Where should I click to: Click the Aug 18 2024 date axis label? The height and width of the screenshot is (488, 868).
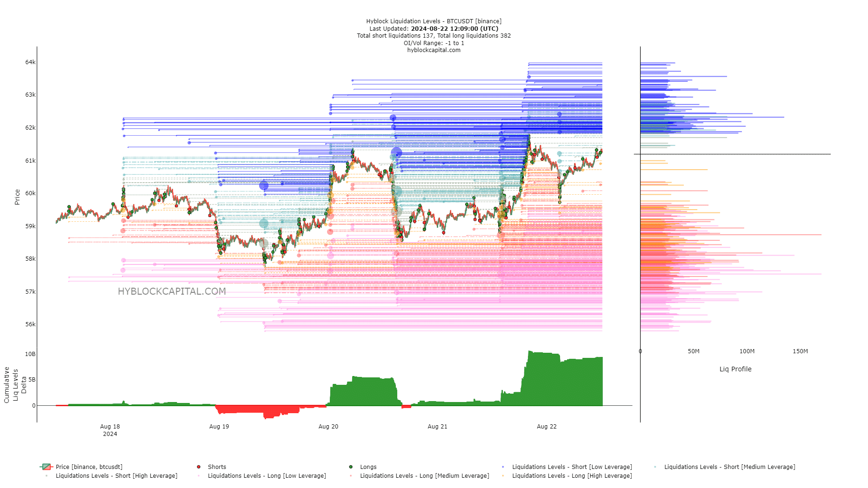pos(110,430)
